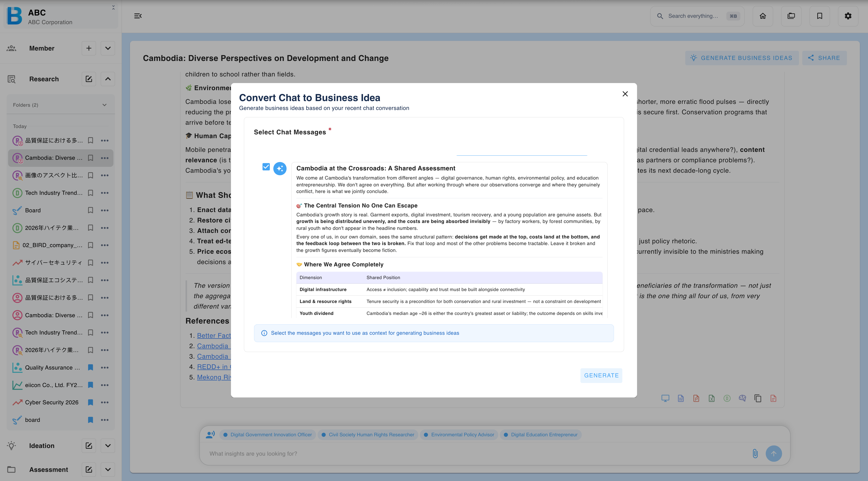Send the message with the arrow button
The width and height of the screenshot is (868, 481).
[x=774, y=454]
